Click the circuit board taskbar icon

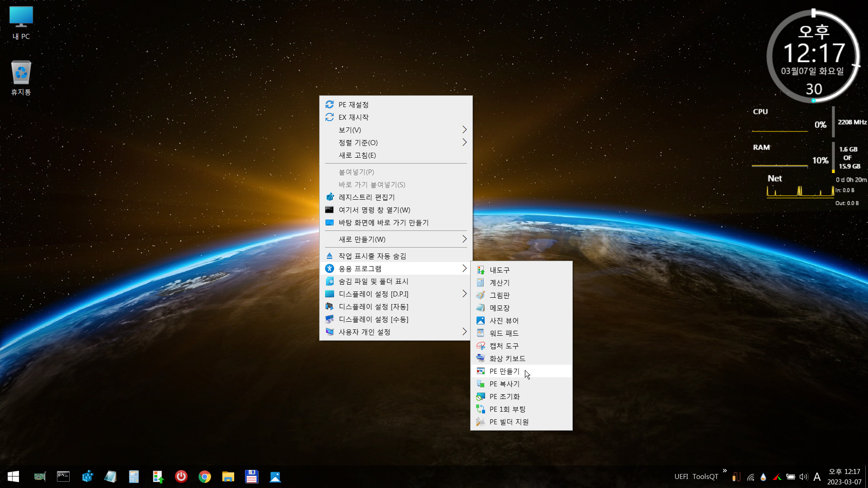pos(40,477)
